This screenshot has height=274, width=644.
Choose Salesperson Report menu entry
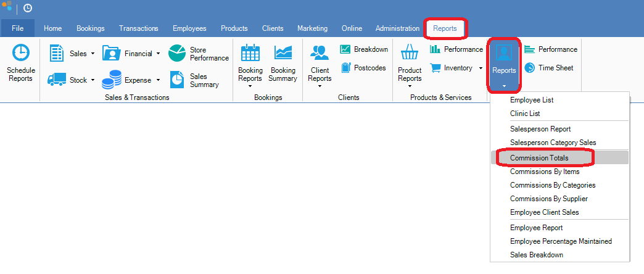pos(540,129)
